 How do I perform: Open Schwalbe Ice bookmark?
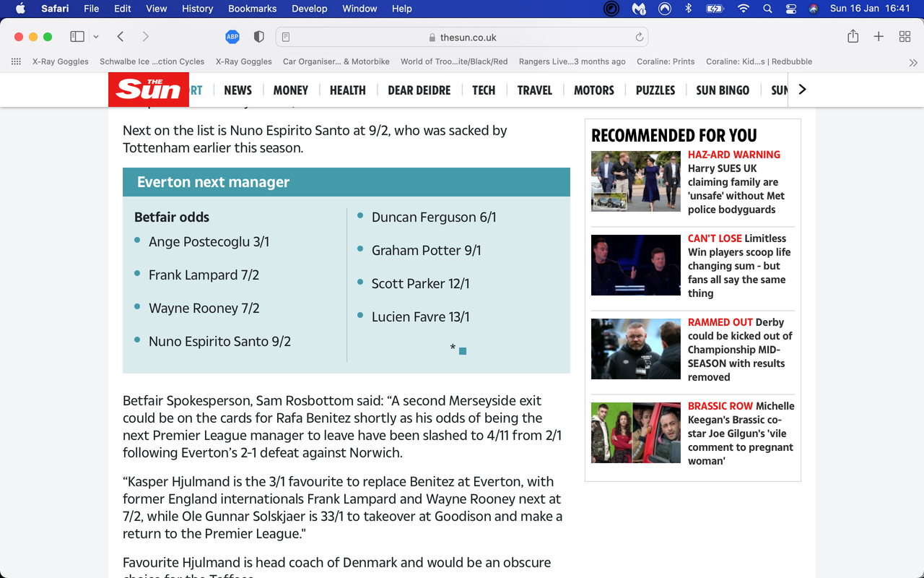tap(152, 61)
